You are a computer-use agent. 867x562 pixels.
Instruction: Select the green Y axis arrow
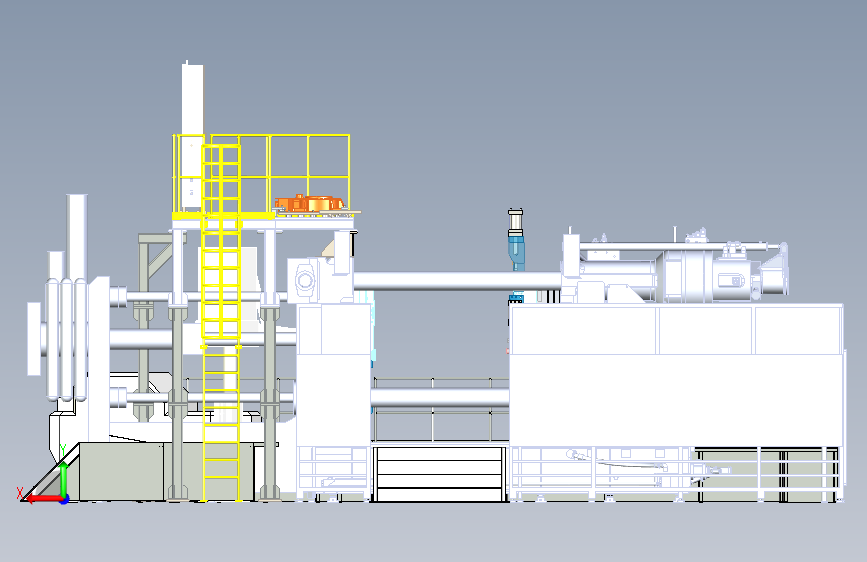click(x=64, y=479)
